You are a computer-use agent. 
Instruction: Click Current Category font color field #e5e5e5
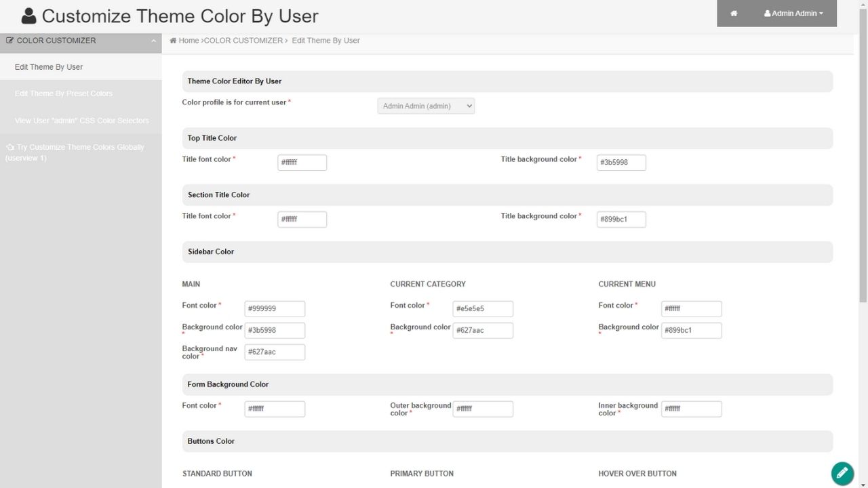483,309
